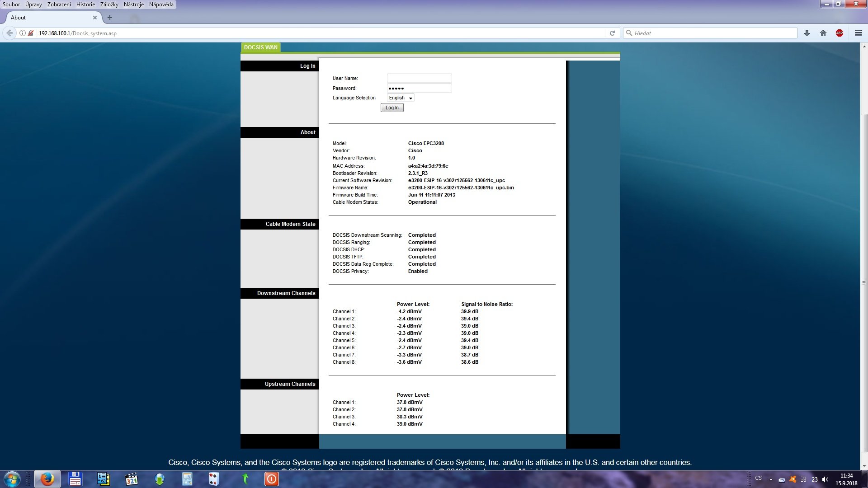Click the Log In button
Screen dimensions: 868x488
point(392,108)
